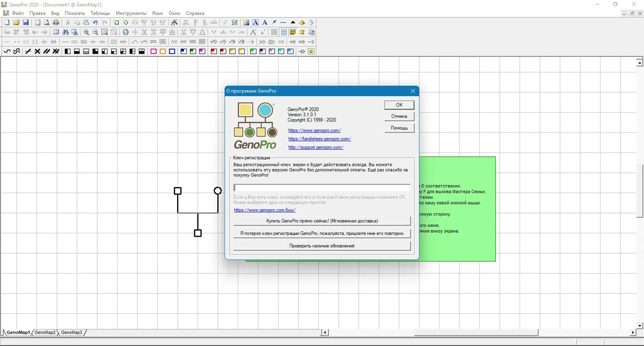Screen dimensions: 644x346
Task: Click the Помощь button
Action: click(x=399, y=128)
